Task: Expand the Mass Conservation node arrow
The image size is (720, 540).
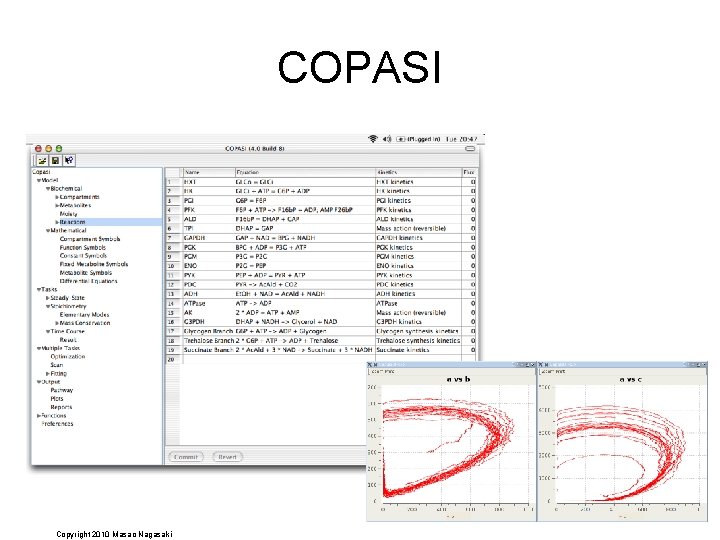Action: coord(57,323)
